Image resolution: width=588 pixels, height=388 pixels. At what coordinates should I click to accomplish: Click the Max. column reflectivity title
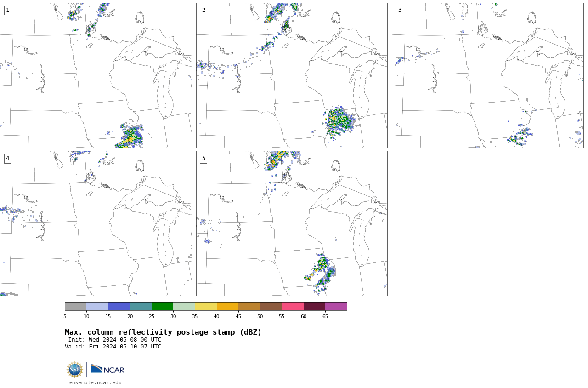tap(163, 332)
